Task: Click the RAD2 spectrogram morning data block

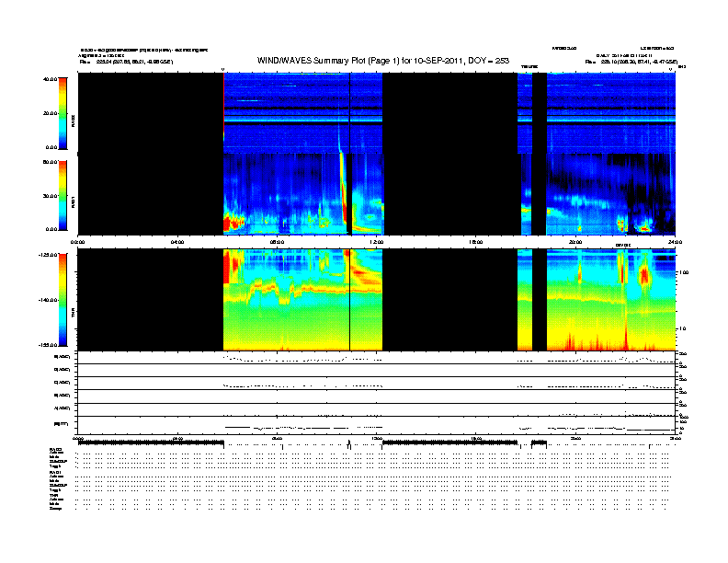Action: pyautogui.click(x=302, y=113)
